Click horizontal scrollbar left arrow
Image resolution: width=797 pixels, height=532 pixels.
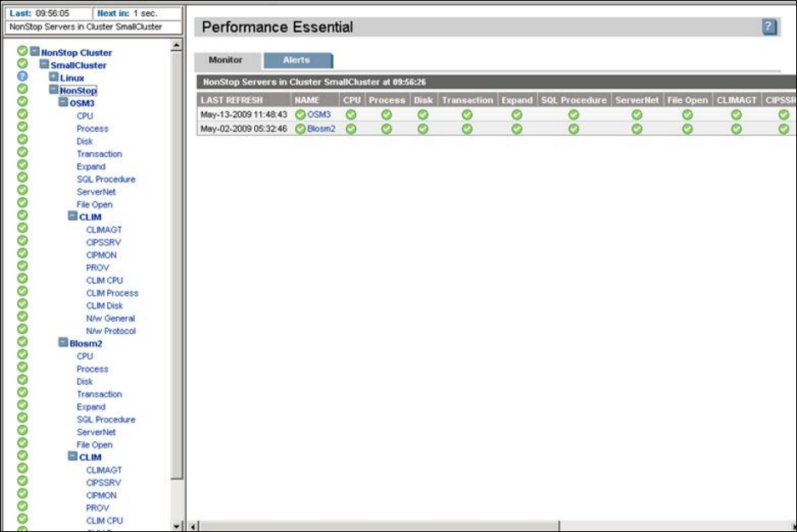point(193,526)
